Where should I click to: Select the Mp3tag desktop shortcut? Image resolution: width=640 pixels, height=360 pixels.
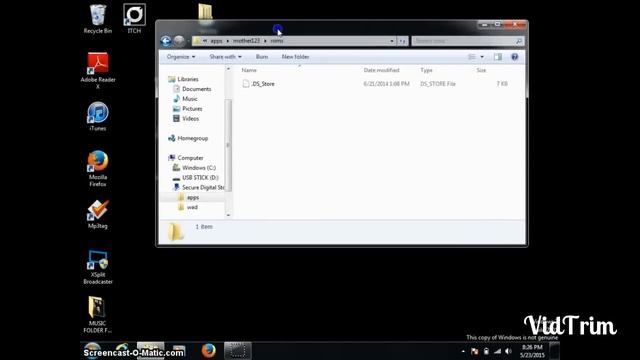click(98, 214)
